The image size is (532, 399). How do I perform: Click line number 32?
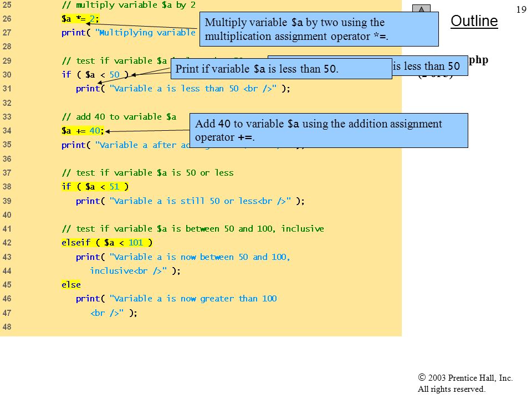(x=7, y=103)
